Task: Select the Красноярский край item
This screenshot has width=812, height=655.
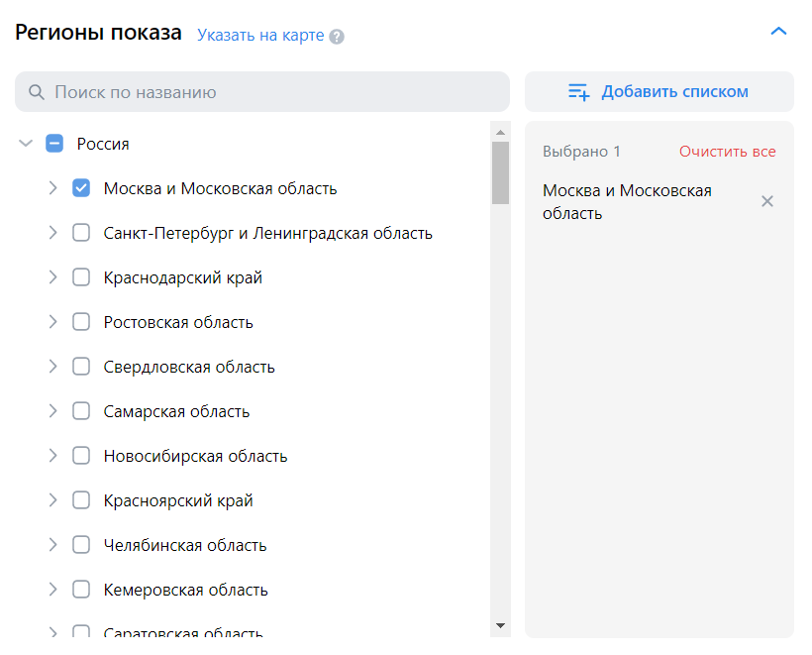Action: (178, 500)
